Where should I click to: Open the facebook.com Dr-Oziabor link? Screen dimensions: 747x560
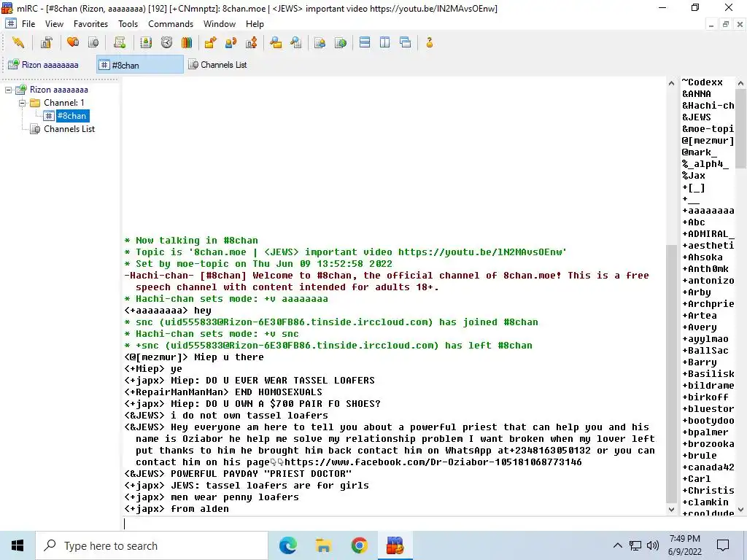pos(433,462)
